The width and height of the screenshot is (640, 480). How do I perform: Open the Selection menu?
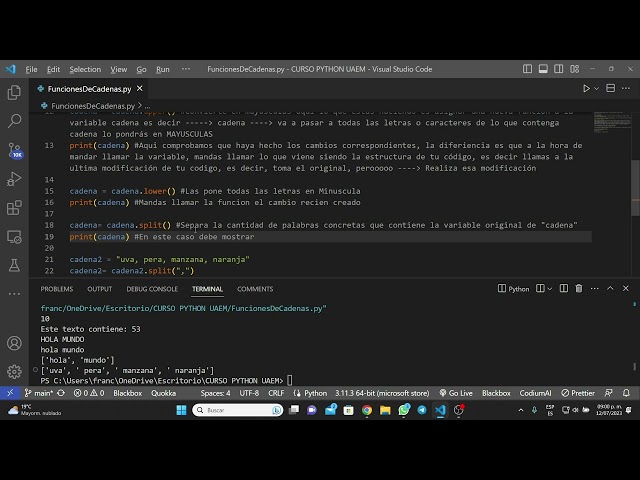85,69
